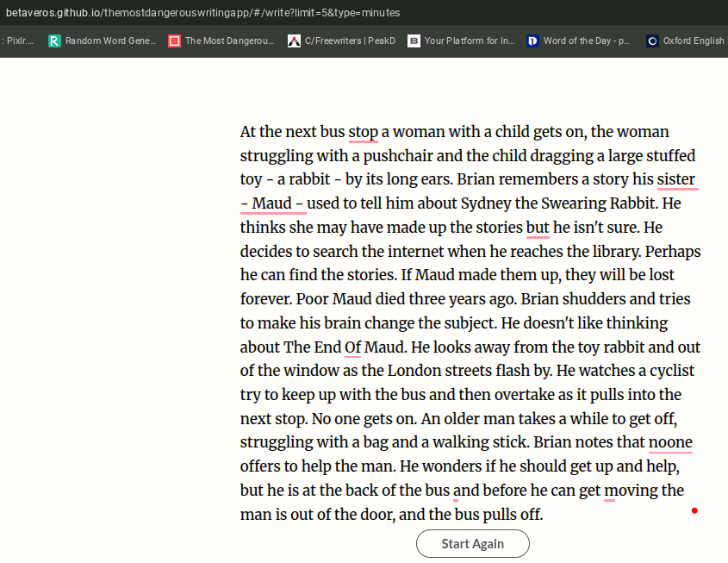
Task: Click the word 'overtake' in the text
Action: (x=524, y=395)
